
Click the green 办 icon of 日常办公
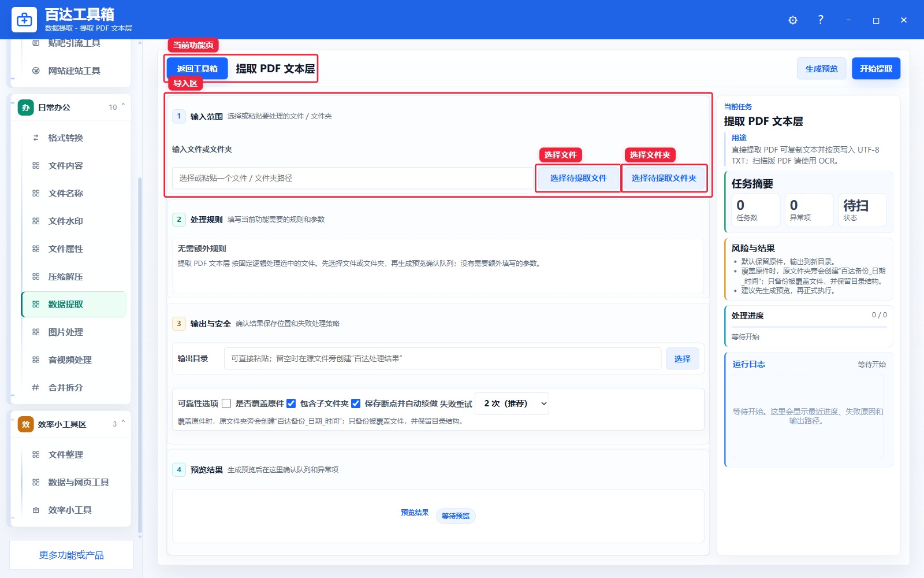tap(25, 108)
